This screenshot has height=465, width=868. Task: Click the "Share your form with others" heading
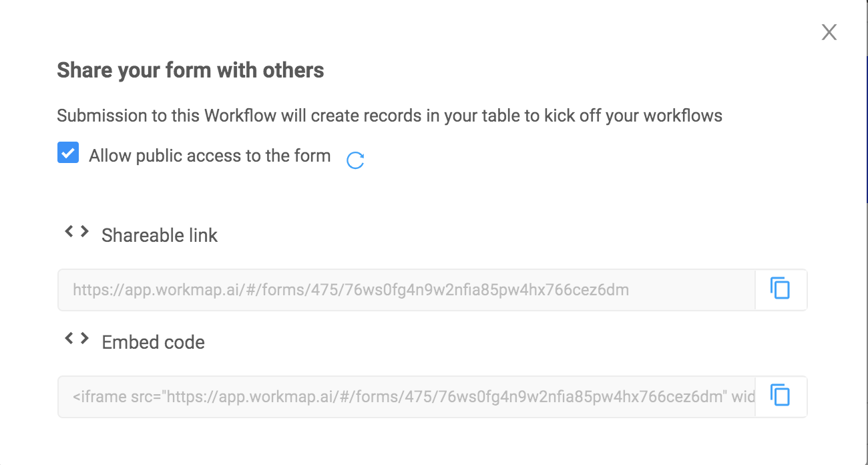tap(190, 70)
